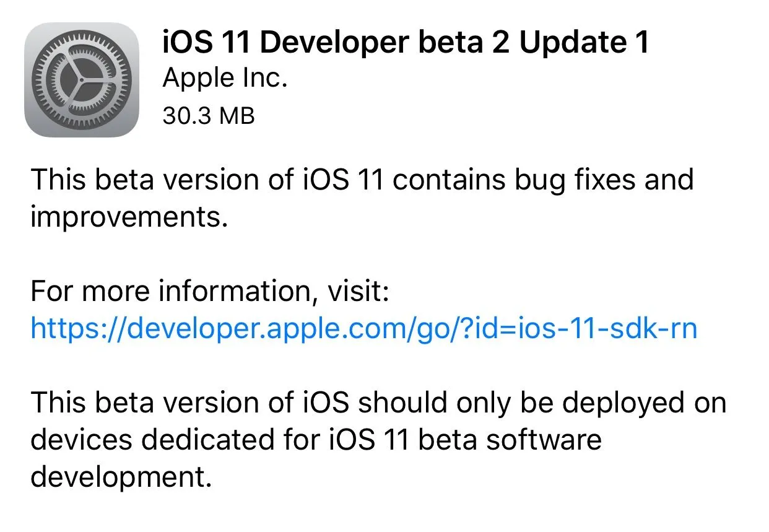
Task: Tap the word "devices" in last paragraph
Action: click(x=81, y=440)
